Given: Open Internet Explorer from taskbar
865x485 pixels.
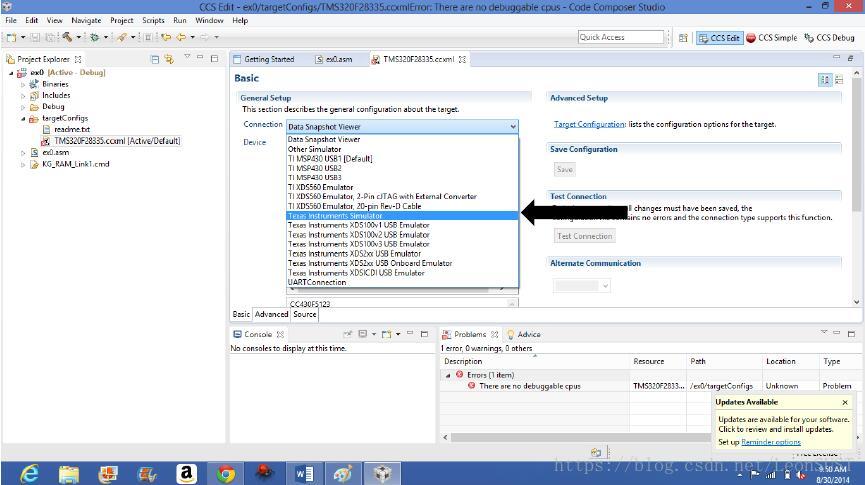Looking at the screenshot, I should 29,473.
